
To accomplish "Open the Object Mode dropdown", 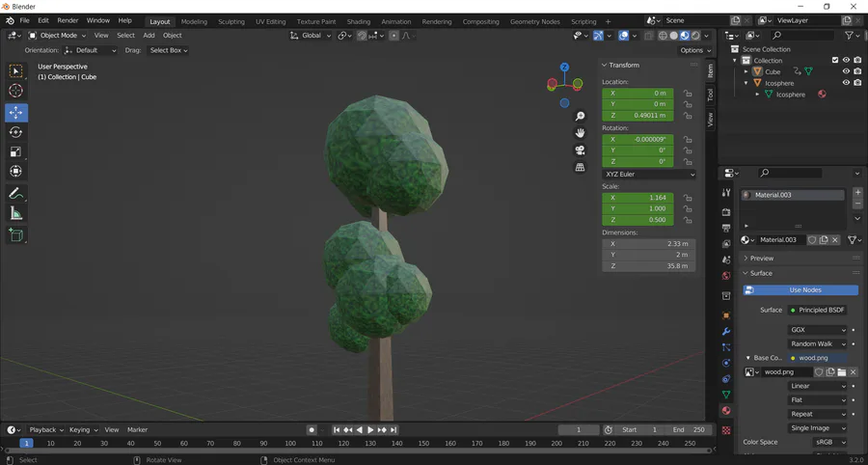I will (58, 36).
